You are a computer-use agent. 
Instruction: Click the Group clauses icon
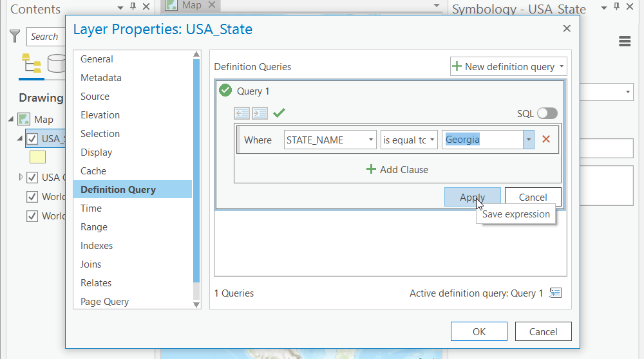(260, 113)
